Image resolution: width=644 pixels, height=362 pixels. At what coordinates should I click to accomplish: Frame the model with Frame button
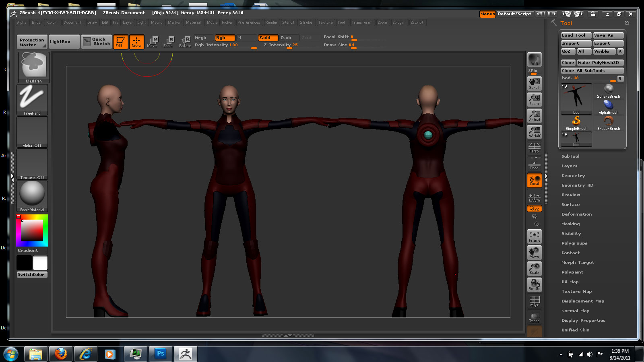point(535,236)
